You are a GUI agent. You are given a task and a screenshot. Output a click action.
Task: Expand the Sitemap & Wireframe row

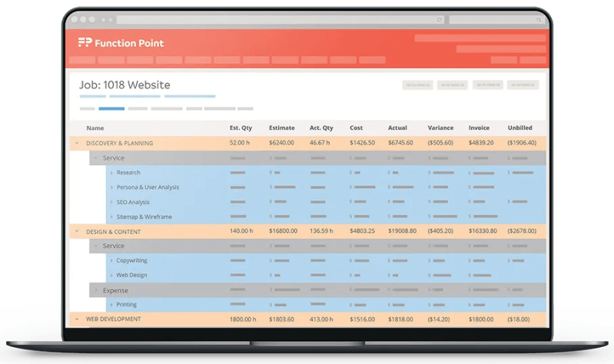tap(111, 217)
